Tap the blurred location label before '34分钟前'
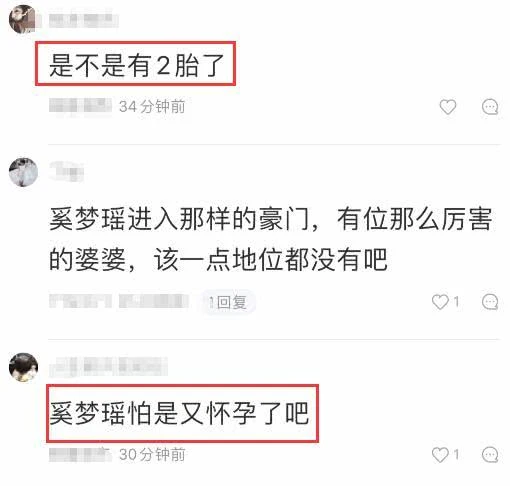This screenshot has height=486, width=510. [80, 107]
